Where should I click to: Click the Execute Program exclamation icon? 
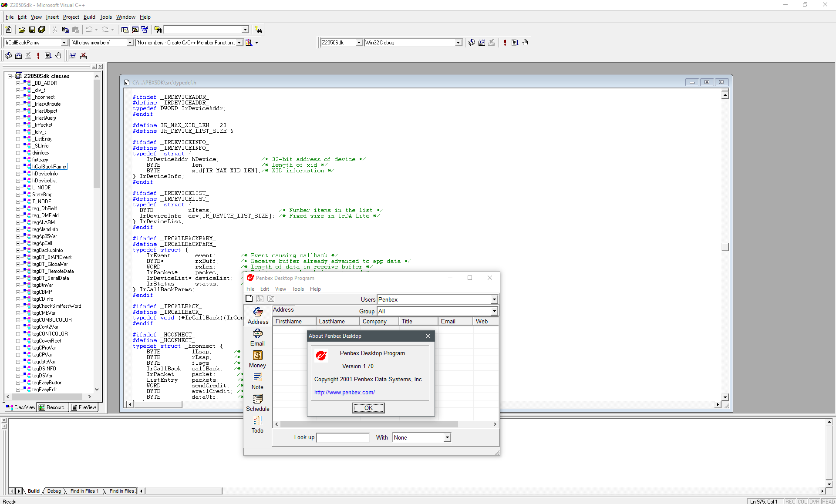click(x=505, y=42)
